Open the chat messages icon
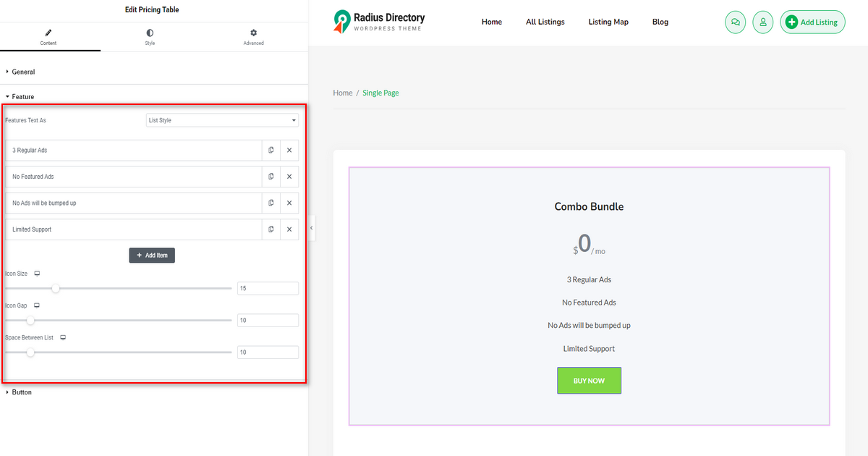 point(736,22)
